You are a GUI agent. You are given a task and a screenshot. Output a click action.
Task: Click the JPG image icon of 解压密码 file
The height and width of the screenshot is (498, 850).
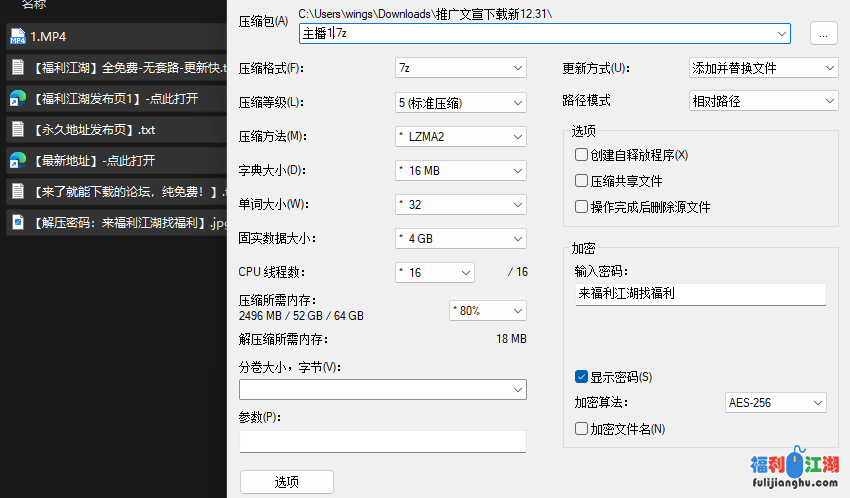(17, 222)
